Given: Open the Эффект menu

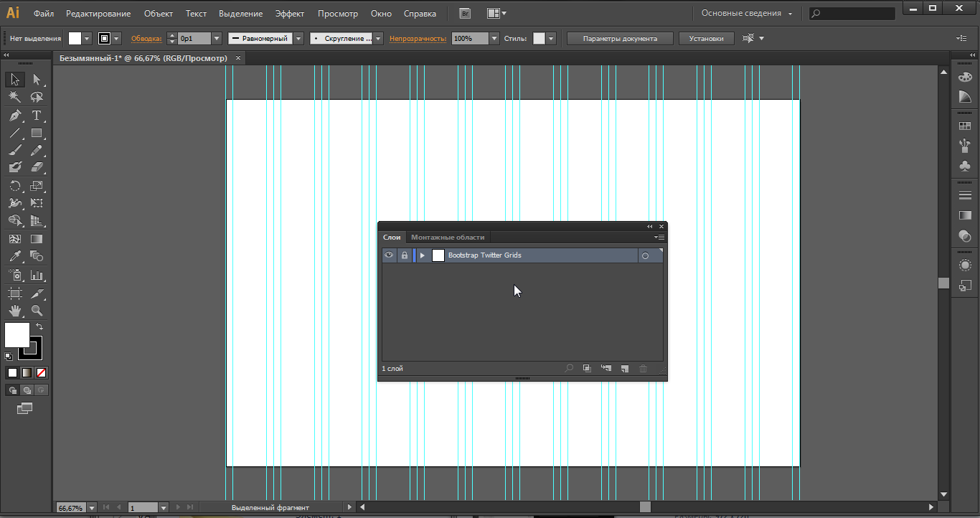Looking at the screenshot, I should coord(290,14).
